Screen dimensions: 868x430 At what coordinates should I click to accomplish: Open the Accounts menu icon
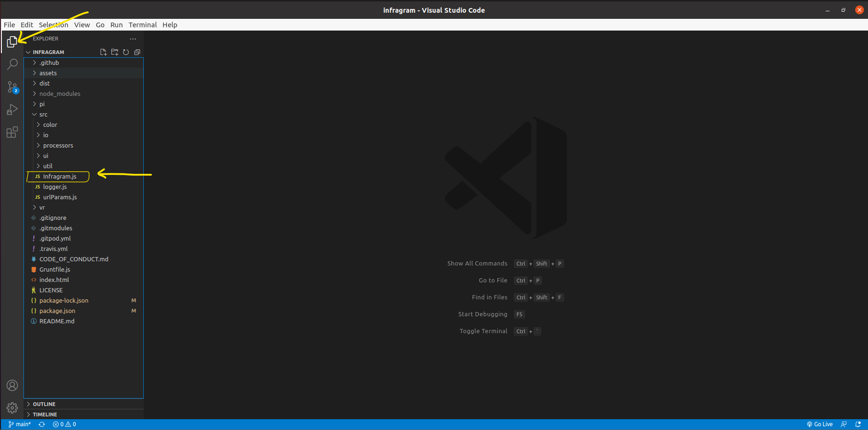click(12, 385)
